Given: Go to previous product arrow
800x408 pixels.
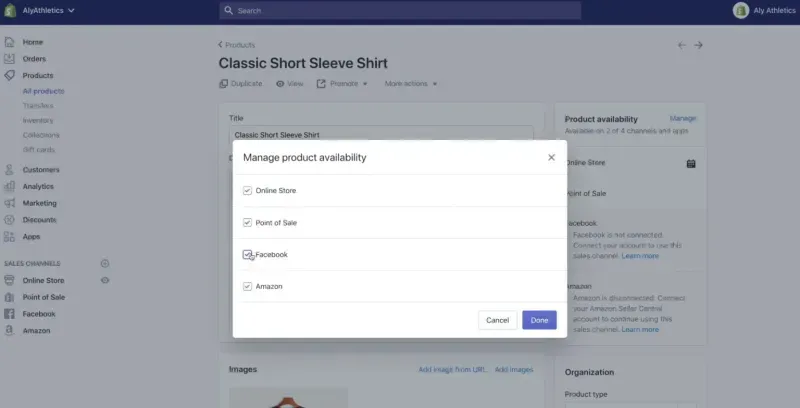Looking at the screenshot, I should click(682, 45).
